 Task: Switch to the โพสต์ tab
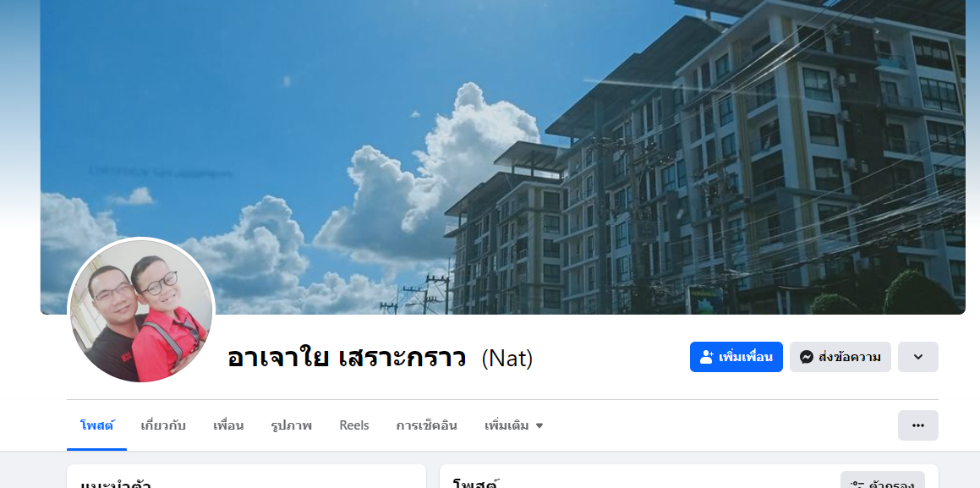click(97, 425)
